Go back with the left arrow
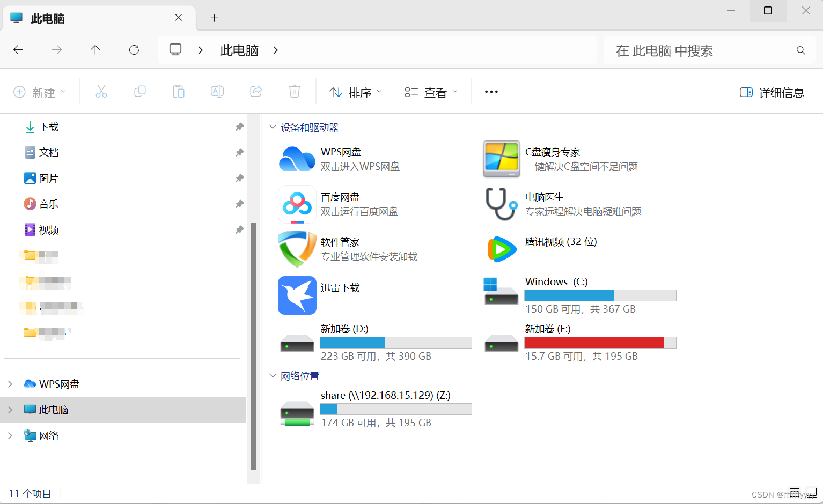Viewport: 823px width, 504px height. pos(18,50)
